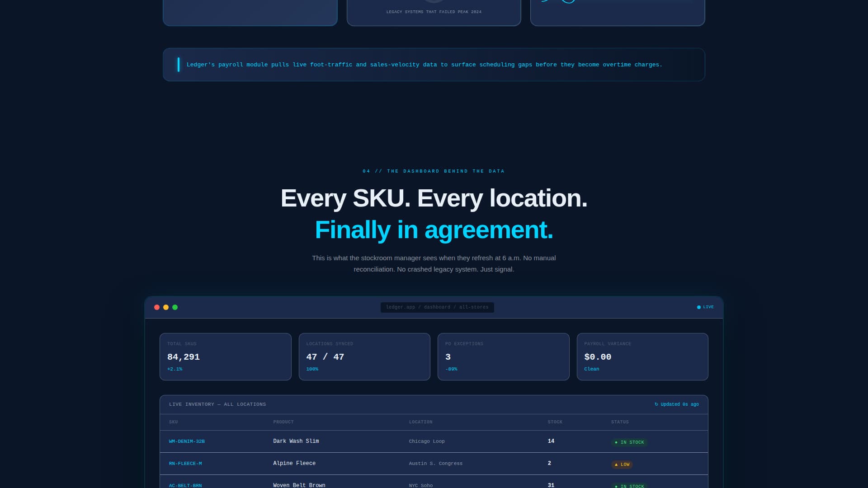Click the section label 04 // The Dashboard Behind the Data
The height and width of the screenshot is (488, 868).
pos(434,171)
